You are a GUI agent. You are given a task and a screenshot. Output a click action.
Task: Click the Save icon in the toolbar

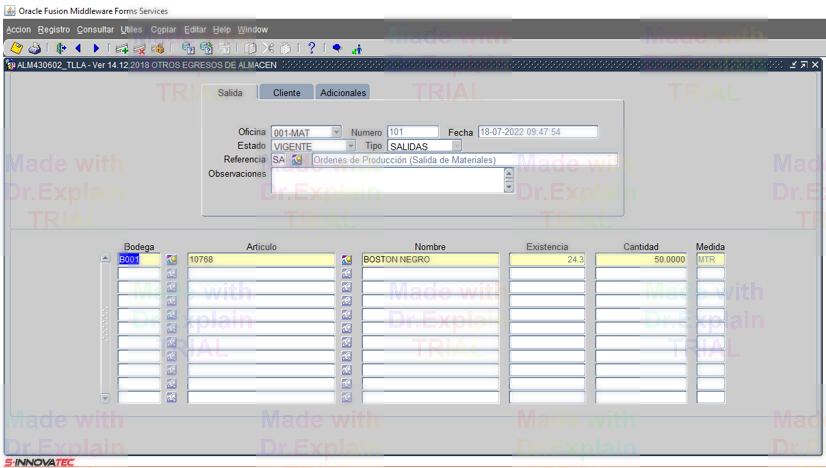[x=17, y=48]
